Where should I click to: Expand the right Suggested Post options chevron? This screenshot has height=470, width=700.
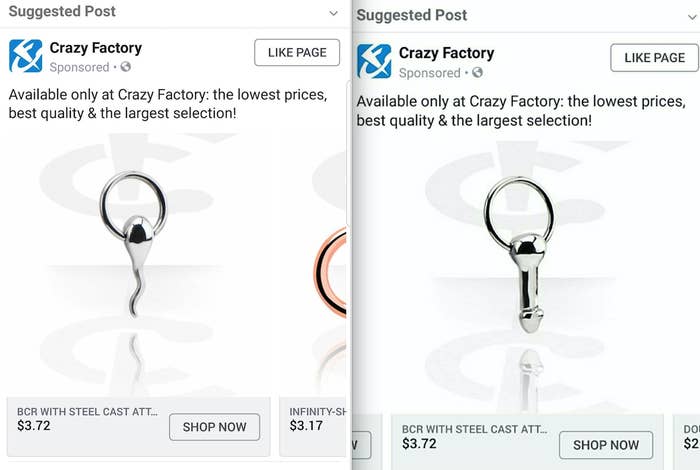692,17
